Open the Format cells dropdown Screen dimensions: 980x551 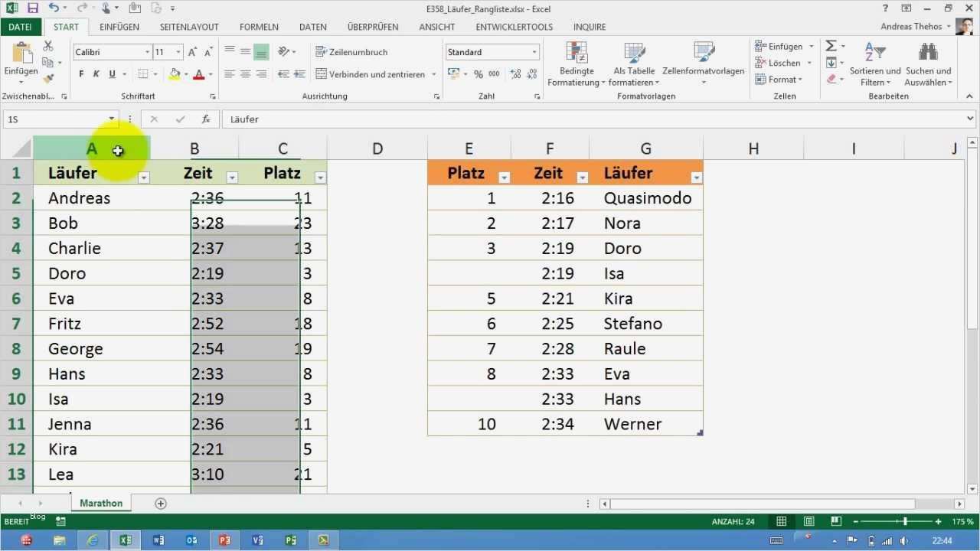[779, 80]
